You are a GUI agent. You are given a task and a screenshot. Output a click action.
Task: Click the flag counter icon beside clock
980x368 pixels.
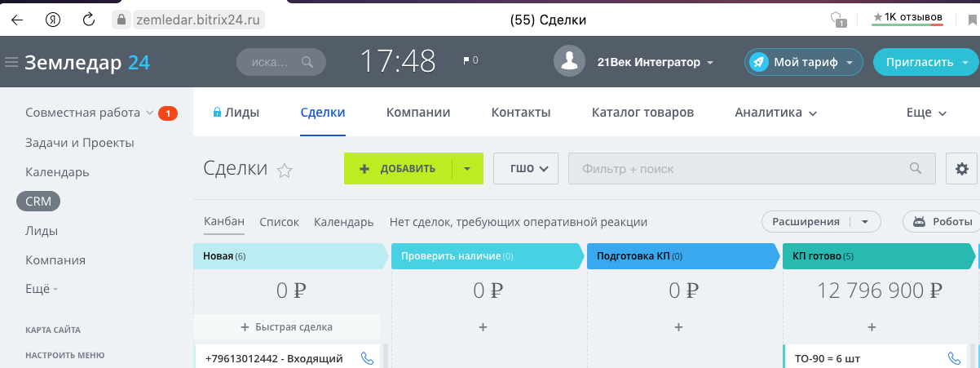470,60
